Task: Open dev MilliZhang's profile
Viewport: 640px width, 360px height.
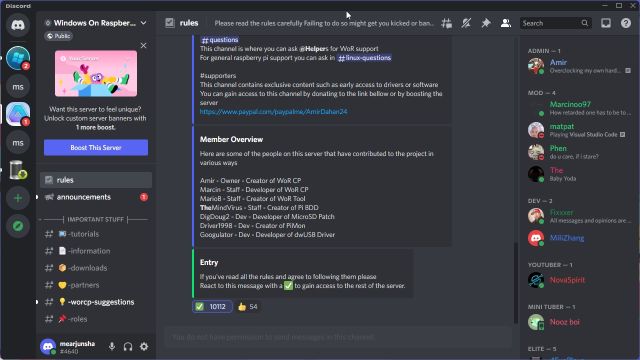Action: coord(579,238)
